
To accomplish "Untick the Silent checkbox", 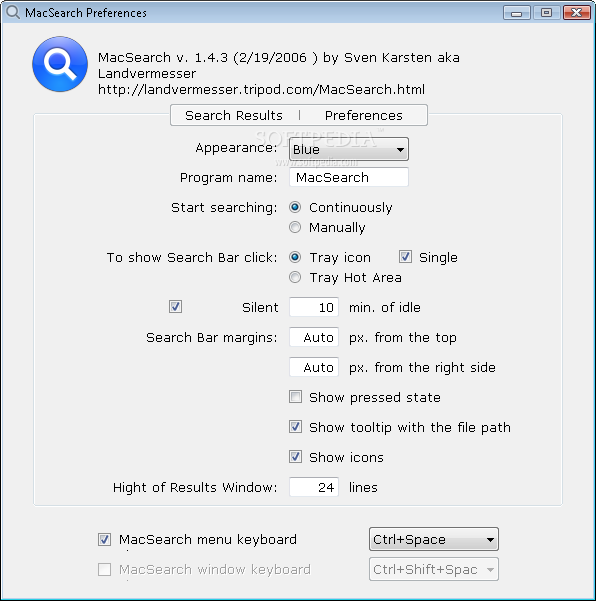I will [176, 307].
